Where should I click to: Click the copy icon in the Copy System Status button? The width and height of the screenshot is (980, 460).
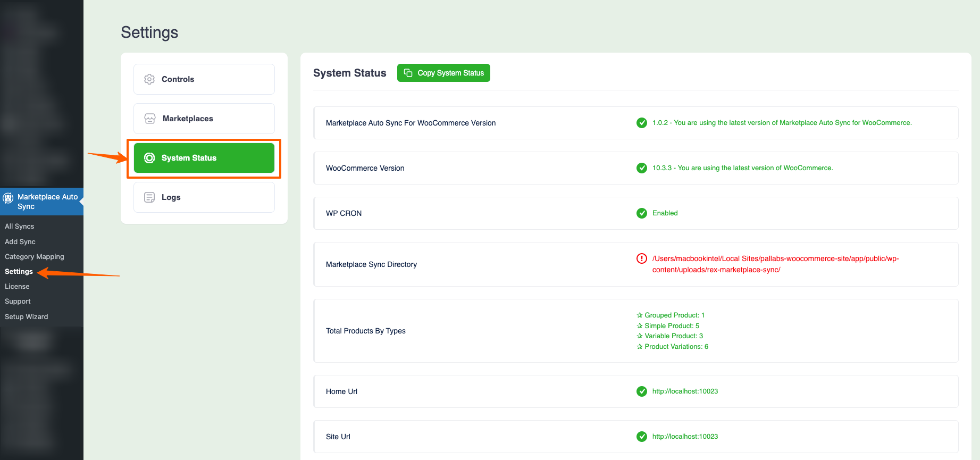(408, 73)
